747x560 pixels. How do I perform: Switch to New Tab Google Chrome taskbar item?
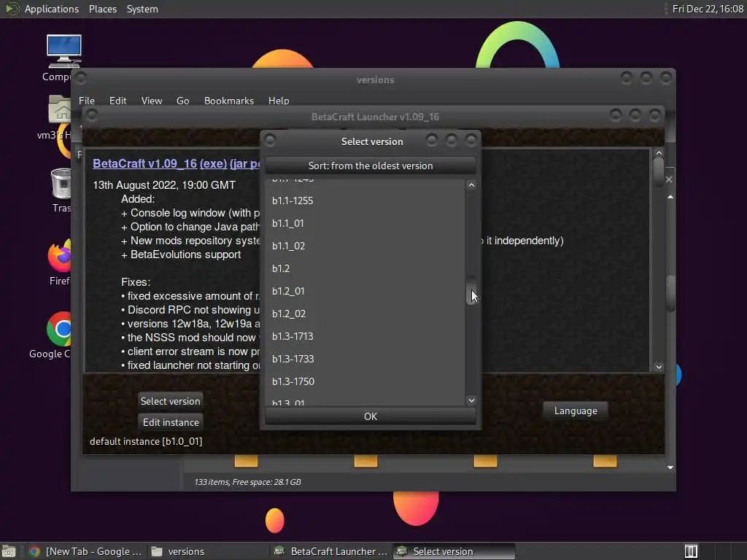[x=86, y=551]
